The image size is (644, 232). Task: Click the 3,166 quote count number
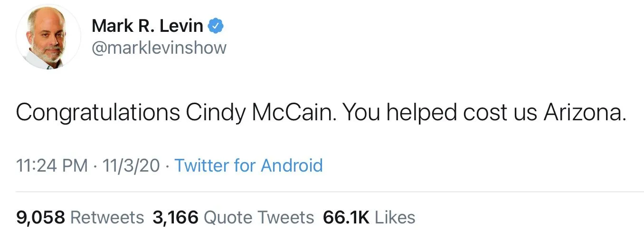175,217
